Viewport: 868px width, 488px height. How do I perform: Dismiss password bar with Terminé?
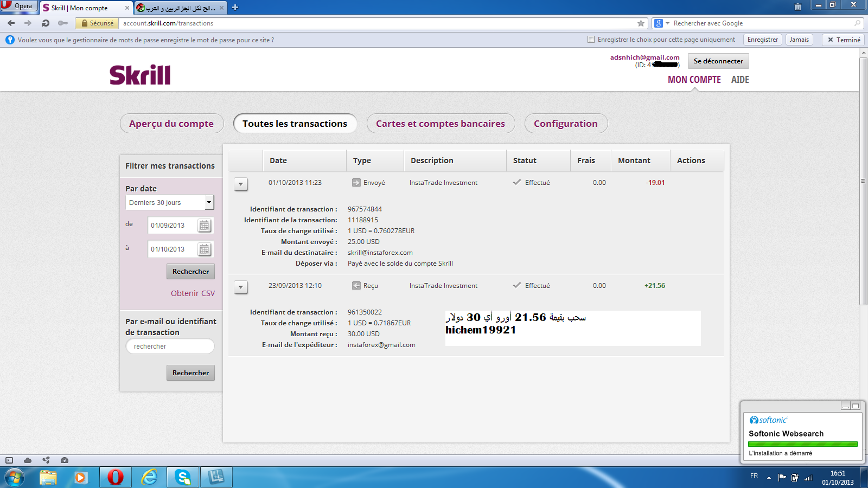point(844,40)
